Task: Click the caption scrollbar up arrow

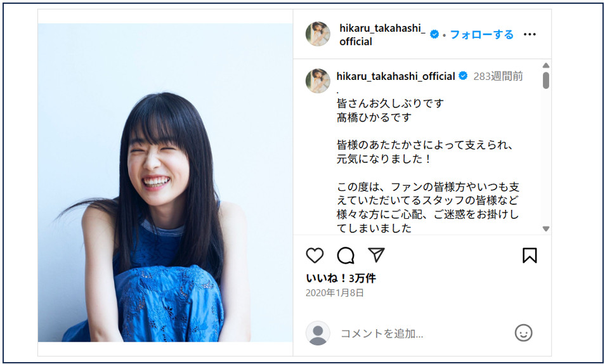Action: (x=545, y=65)
